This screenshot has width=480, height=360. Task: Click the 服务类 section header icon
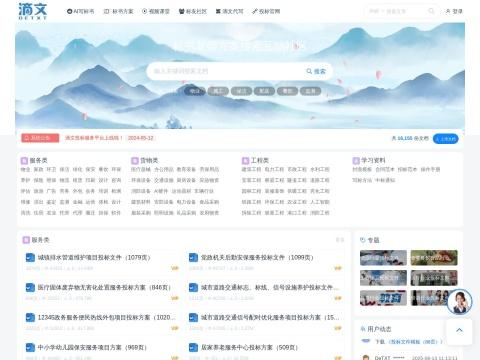pyautogui.click(x=26, y=240)
